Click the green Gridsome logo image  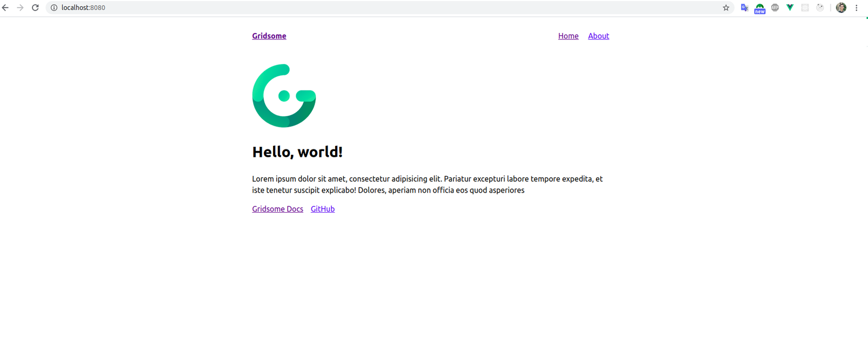click(284, 96)
